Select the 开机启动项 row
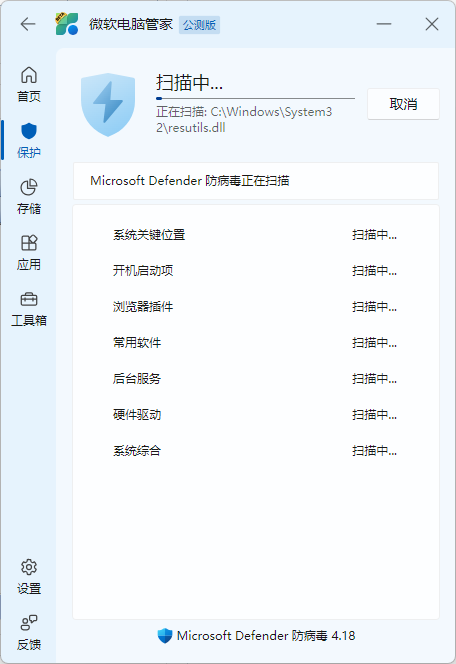This screenshot has height=664, width=456. pyautogui.click(x=256, y=271)
